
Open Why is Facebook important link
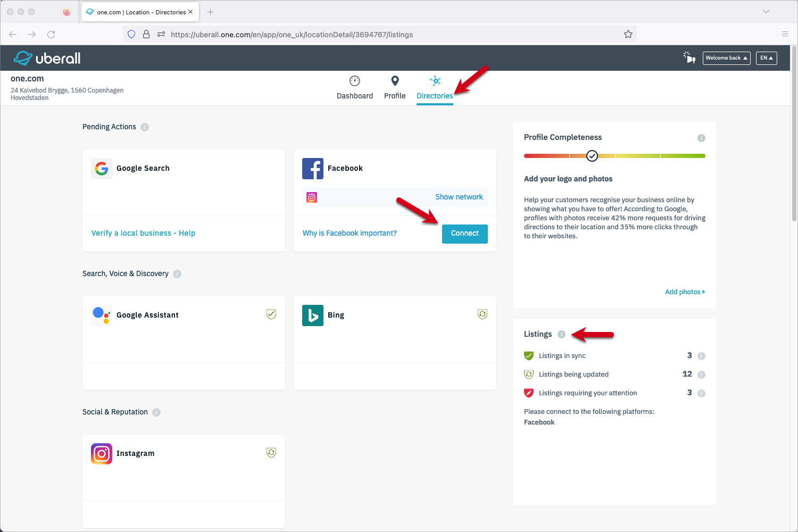(x=350, y=233)
